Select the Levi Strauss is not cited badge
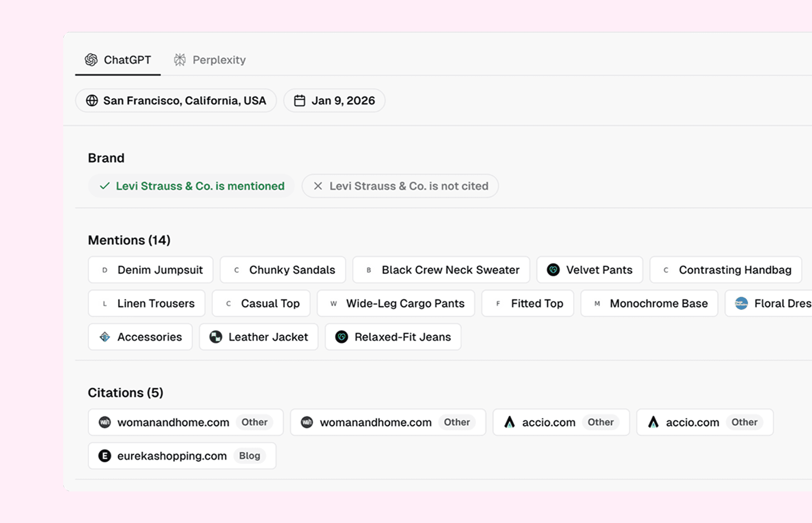The image size is (812, 523). [400, 186]
